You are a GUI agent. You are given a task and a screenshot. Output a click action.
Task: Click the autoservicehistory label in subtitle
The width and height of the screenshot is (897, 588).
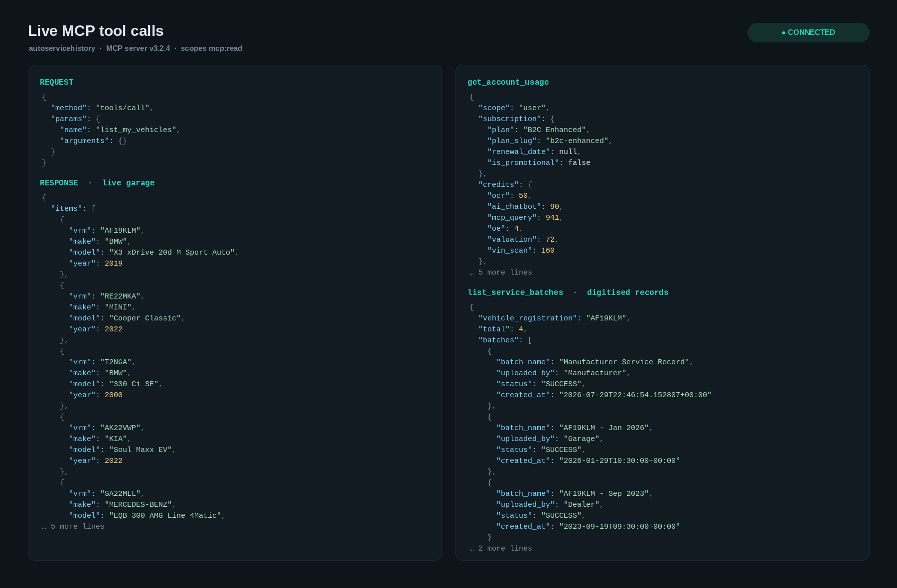coord(62,48)
